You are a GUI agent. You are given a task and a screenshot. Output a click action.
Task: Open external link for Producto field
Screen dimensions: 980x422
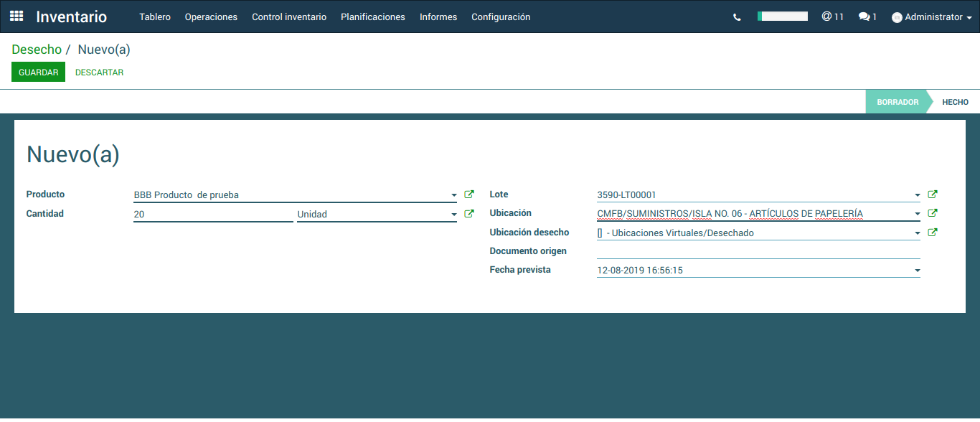469,194
